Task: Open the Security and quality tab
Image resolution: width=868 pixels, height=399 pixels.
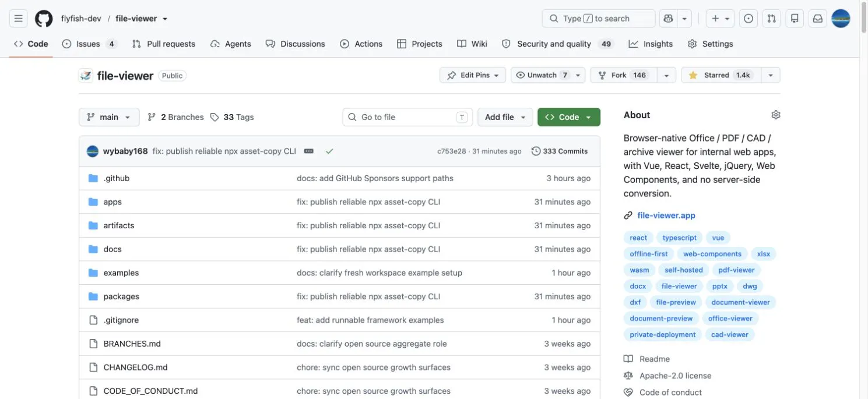Action: click(558, 44)
